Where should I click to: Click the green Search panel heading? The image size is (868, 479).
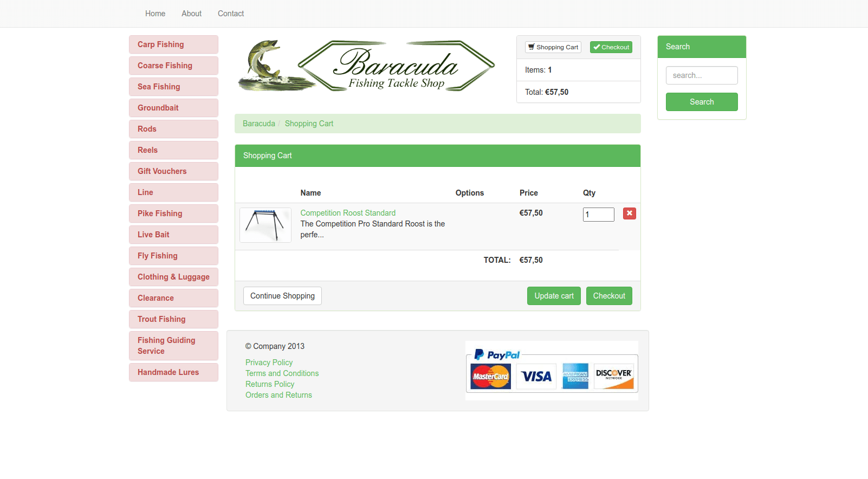(702, 47)
